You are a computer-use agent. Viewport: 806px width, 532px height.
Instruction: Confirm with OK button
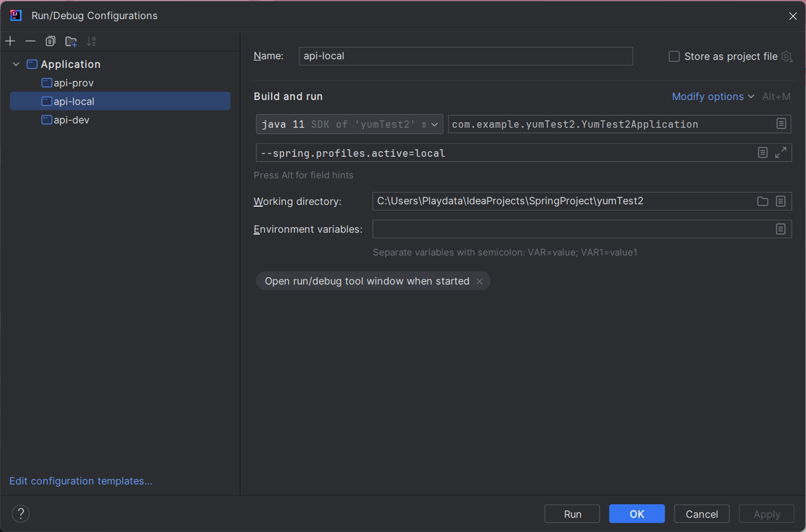point(637,514)
